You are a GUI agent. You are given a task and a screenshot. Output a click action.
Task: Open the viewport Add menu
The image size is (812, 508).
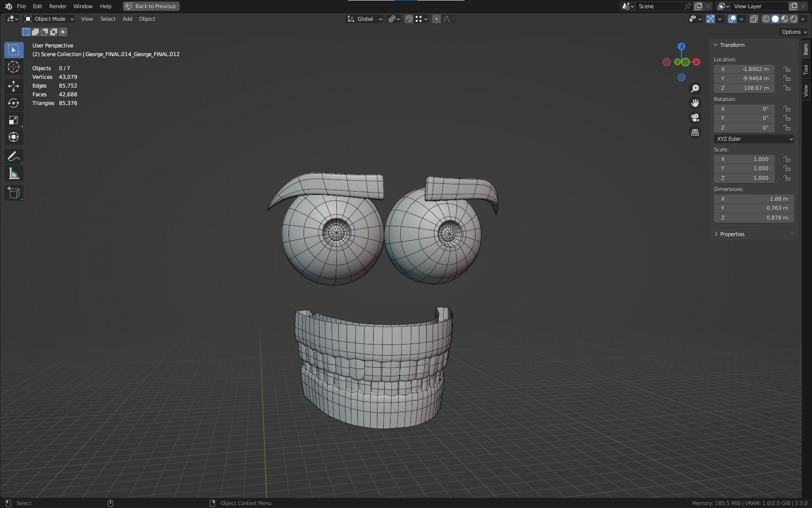click(x=127, y=19)
